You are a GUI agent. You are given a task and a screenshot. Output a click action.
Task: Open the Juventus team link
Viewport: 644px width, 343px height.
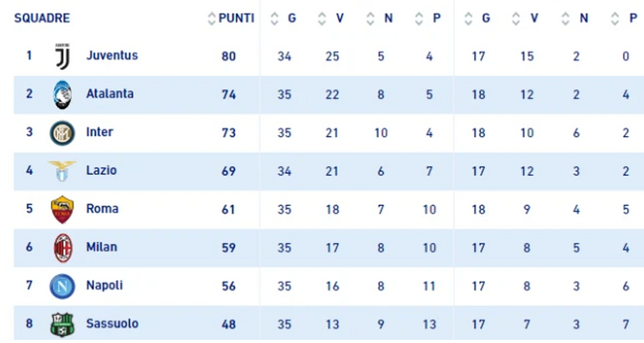click(x=112, y=55)
